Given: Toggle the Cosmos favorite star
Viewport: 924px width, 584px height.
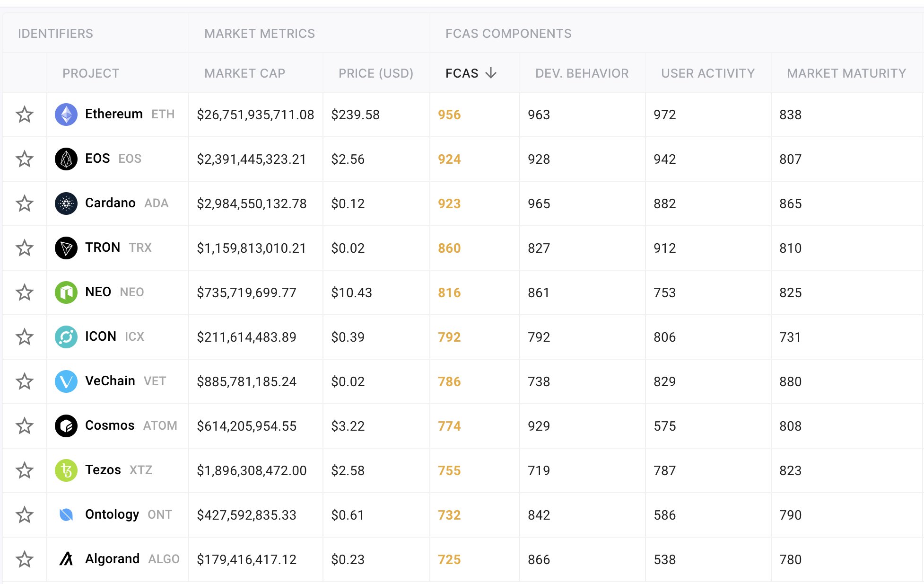Looking at the screenshot, I should (25, 426).
